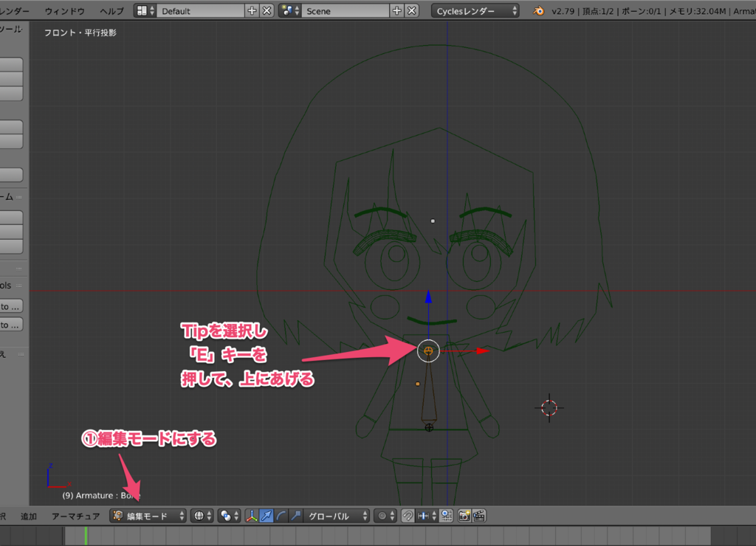Add a new scene with plus button

pos(396,10)
